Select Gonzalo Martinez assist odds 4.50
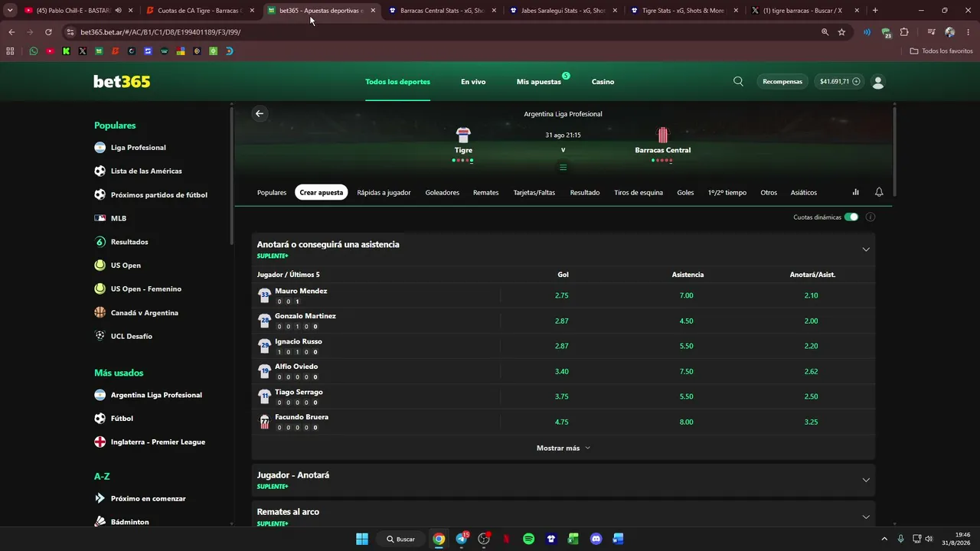Viewport: 980px width, 551px height. (x=687, y=321)
